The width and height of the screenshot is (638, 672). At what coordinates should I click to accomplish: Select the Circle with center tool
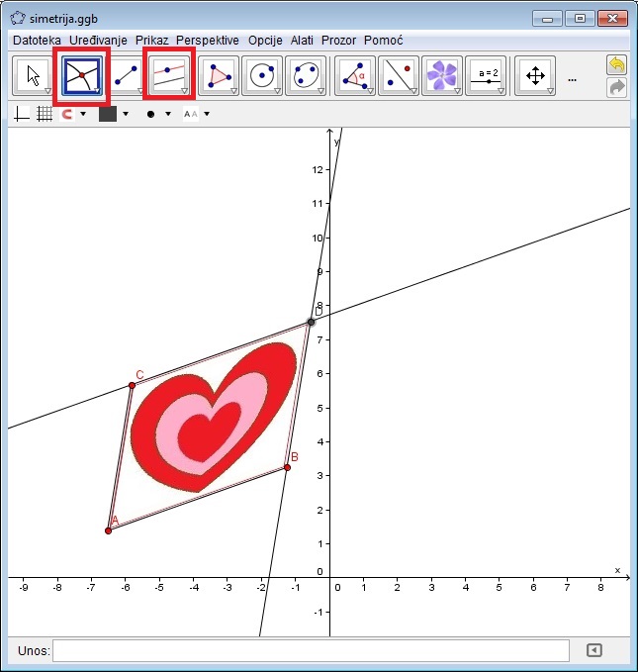tap(262, 75)
